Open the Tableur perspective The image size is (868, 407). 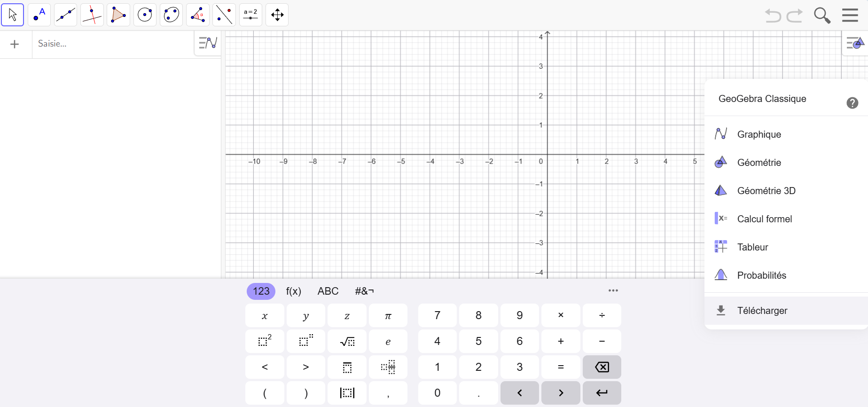coord(786,247)
